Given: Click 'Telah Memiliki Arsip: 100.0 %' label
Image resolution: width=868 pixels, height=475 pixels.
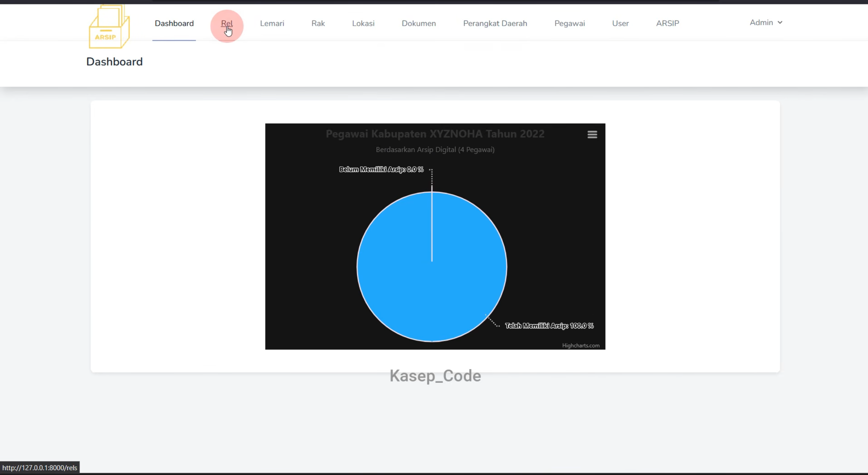Looking at the screenshot, I should point(549,326).
